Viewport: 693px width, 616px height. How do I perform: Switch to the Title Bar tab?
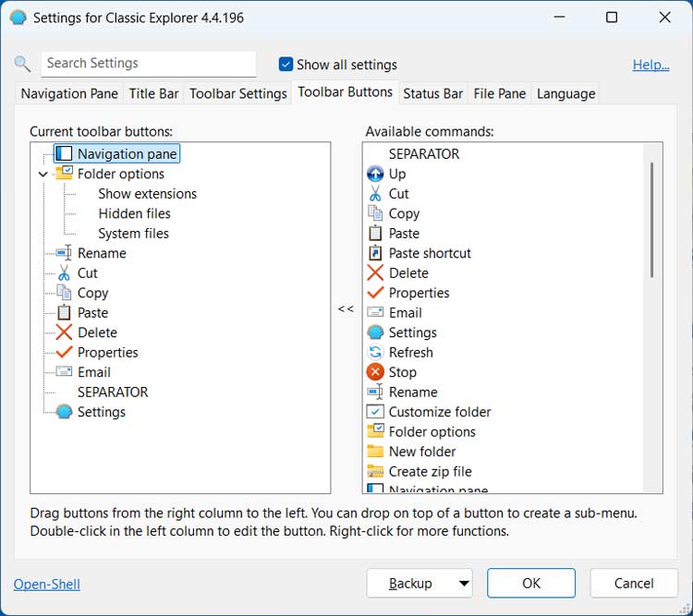pos(153,93)
